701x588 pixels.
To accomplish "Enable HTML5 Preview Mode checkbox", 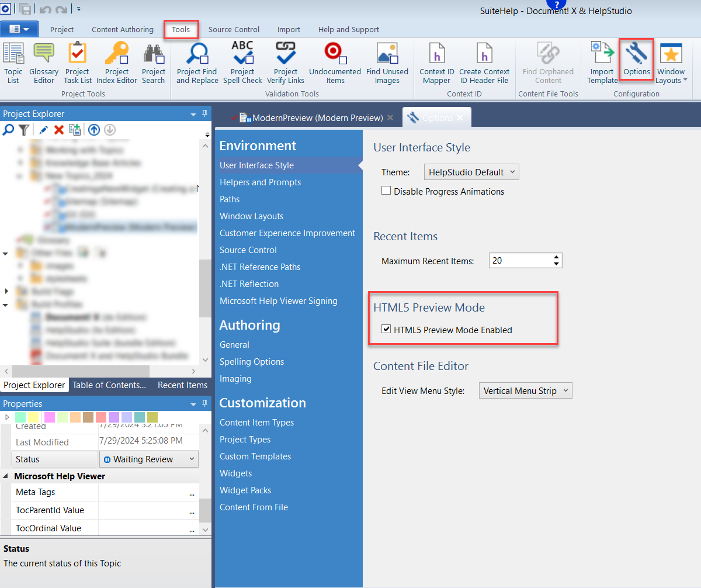I will click(386, 329).
